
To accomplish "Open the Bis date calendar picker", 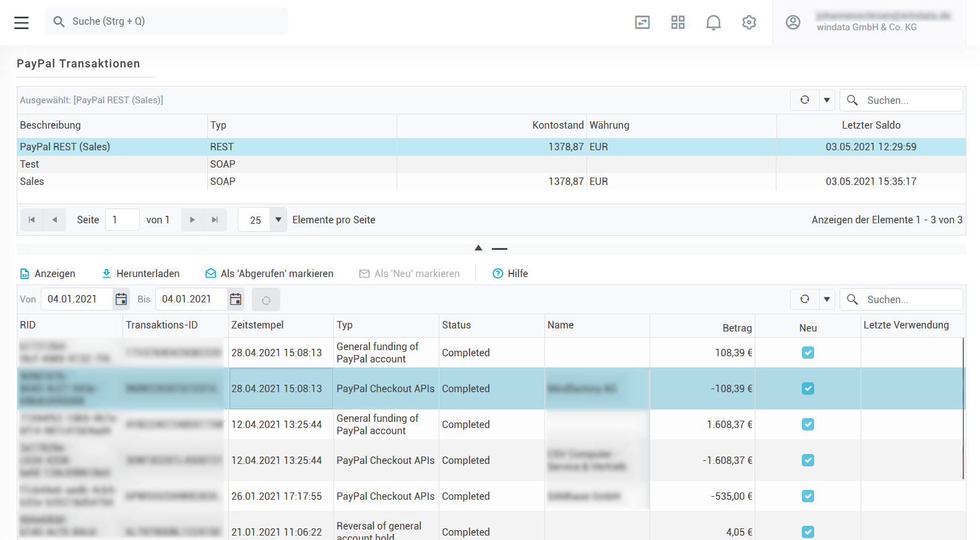I will coord(236,299).
